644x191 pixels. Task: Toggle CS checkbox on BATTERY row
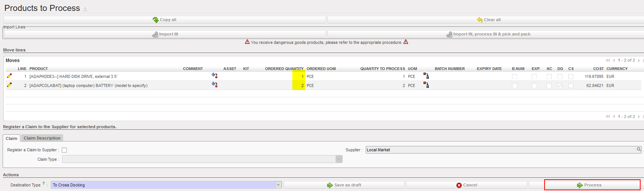point(571,86)
